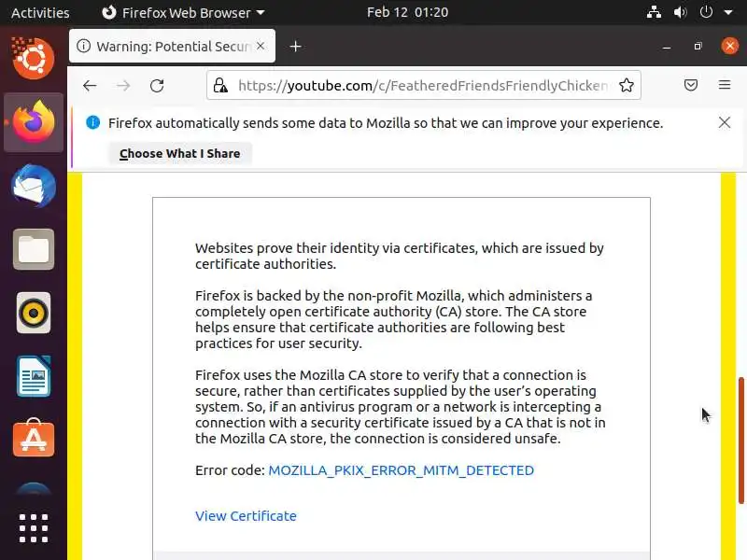Image resolution: width=747 pixels, height=560 pixels.
Task: Close the Warning: Potential Security tab
Action: coord(261,46)
